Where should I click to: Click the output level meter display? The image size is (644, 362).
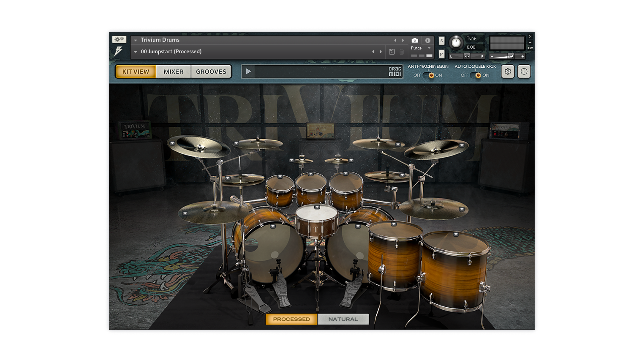(x=507, y=43)
